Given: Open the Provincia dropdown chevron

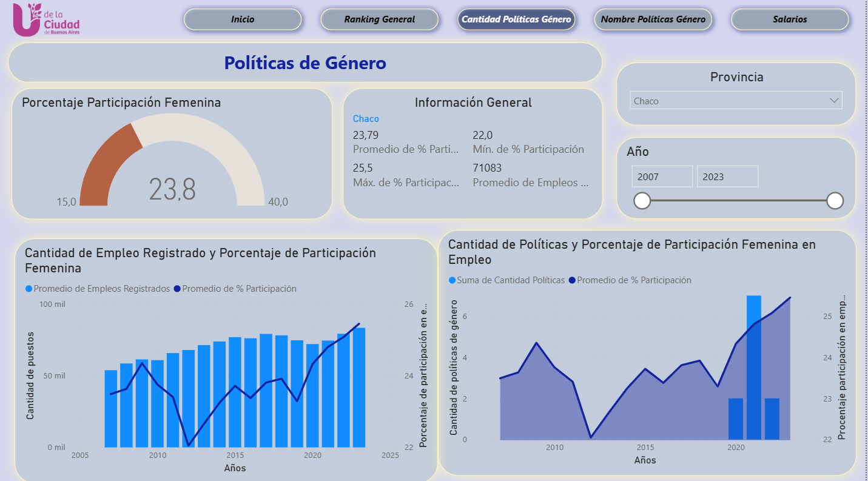Looking at the screenshot, I should [835, 101].
